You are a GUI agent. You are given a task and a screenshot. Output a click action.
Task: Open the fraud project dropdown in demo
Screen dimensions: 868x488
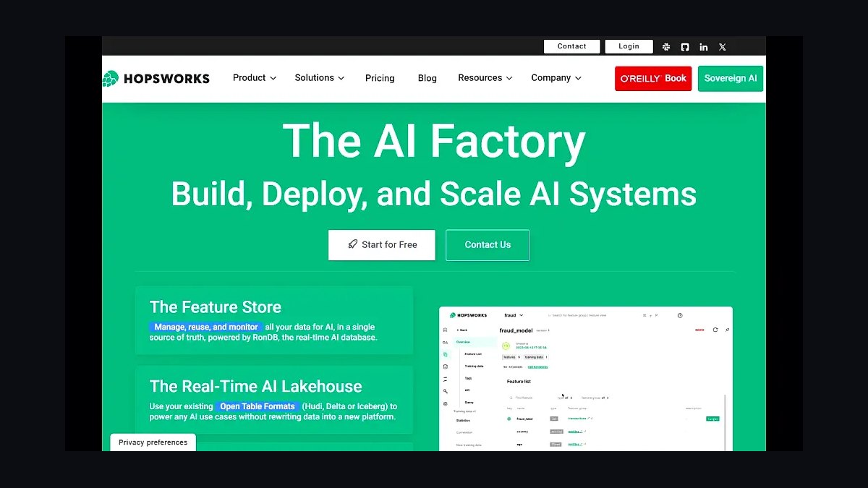click(x=514, y=315)
